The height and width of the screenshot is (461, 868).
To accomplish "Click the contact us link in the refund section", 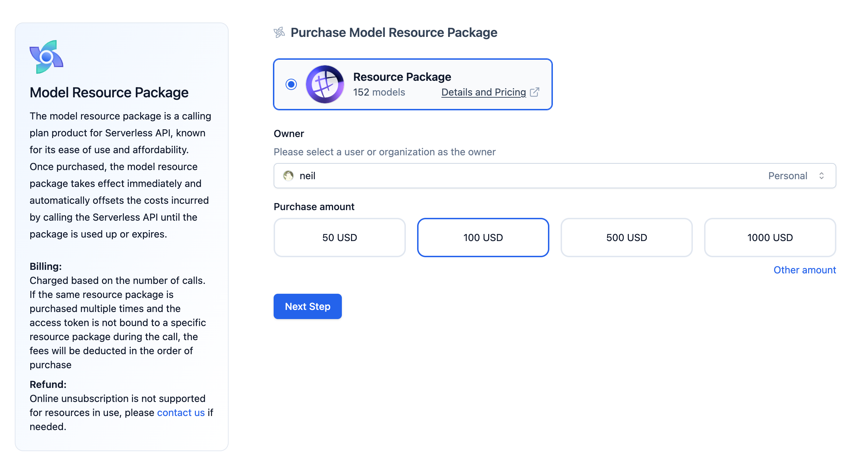I will tap(181, 412).
